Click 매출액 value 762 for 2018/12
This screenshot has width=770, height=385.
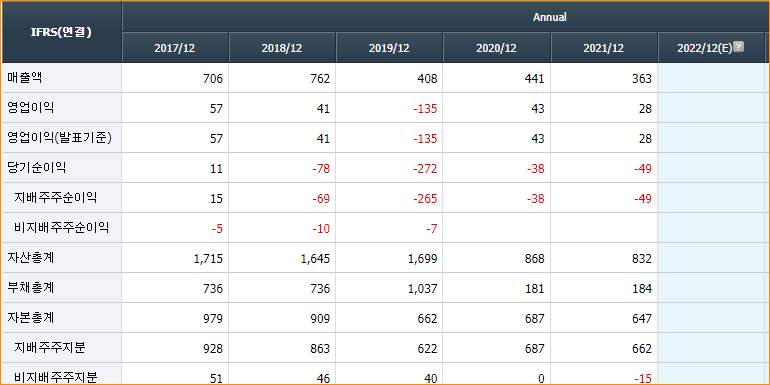point(320,79)
